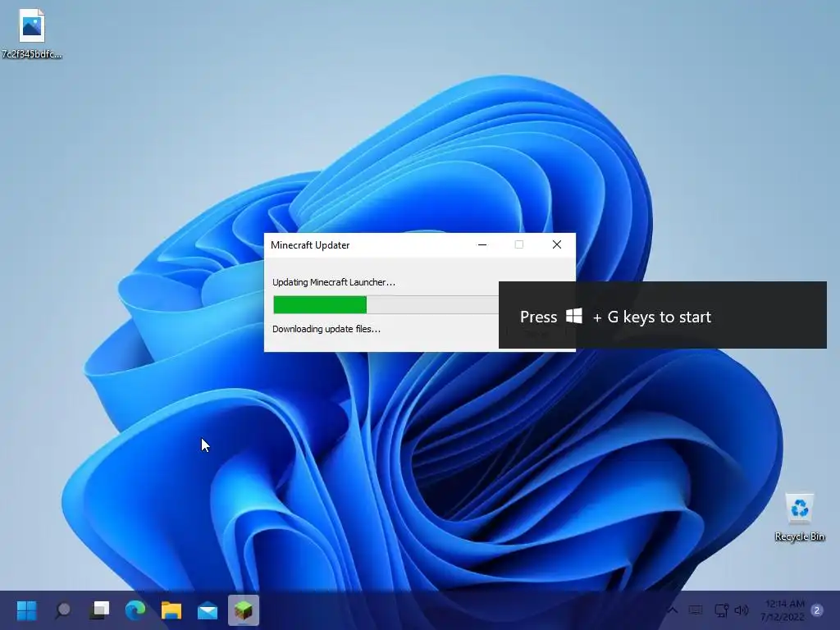Click the 'Press Win + G keys' popup
The image size is (840, 630).
coord(663,315)
